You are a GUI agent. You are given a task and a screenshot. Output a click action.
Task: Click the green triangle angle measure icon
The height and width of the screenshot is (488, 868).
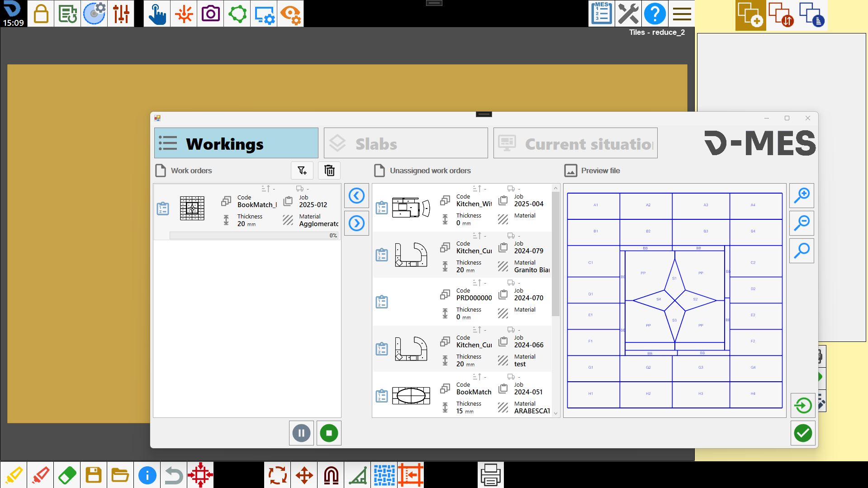357,475
